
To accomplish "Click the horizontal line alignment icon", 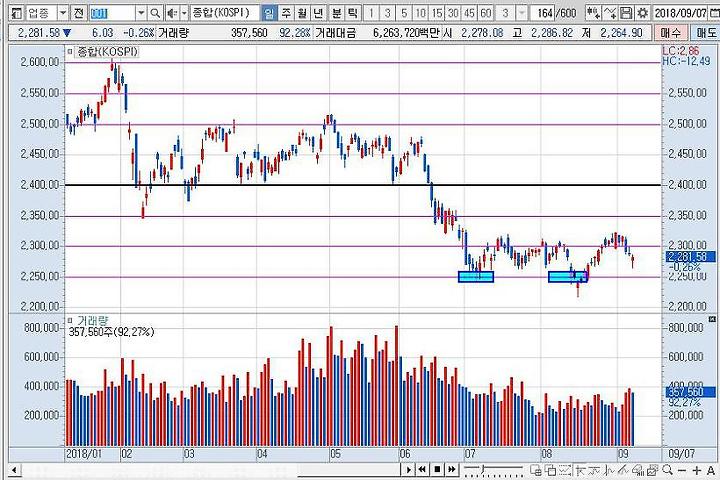I will tap(594, 470).
